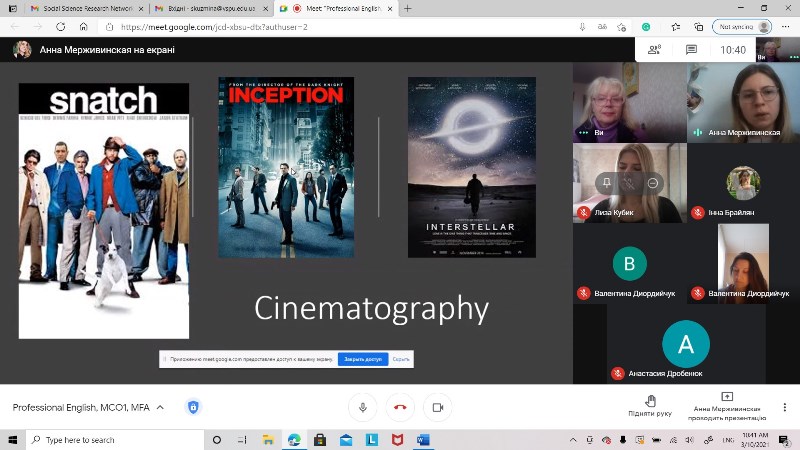Pin Лиза Кубик's video tile

click(x=607, y=183)
